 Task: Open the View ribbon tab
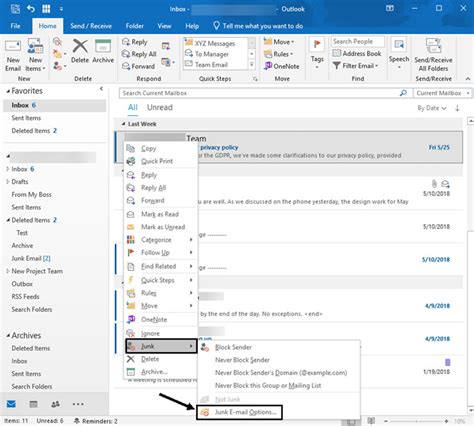click(x=164, y=26)
